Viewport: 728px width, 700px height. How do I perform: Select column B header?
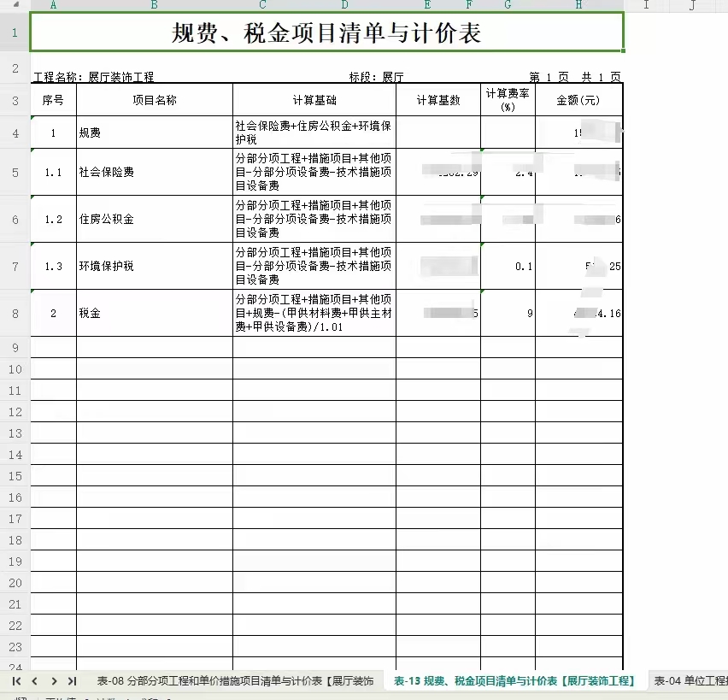click(154, 5)
